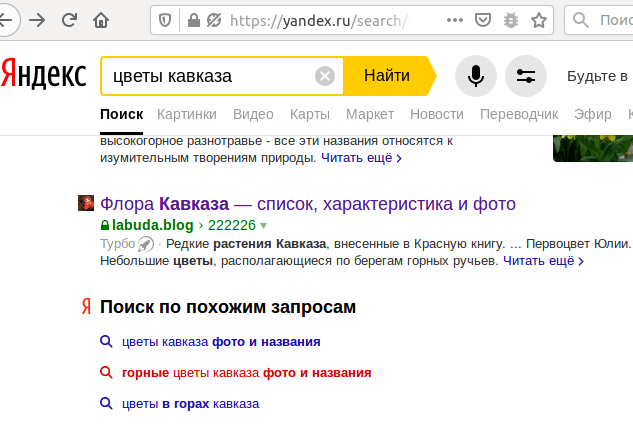This screenshot has height=428, width=633.
Task: Save page to Pocket
Action: 483,20
